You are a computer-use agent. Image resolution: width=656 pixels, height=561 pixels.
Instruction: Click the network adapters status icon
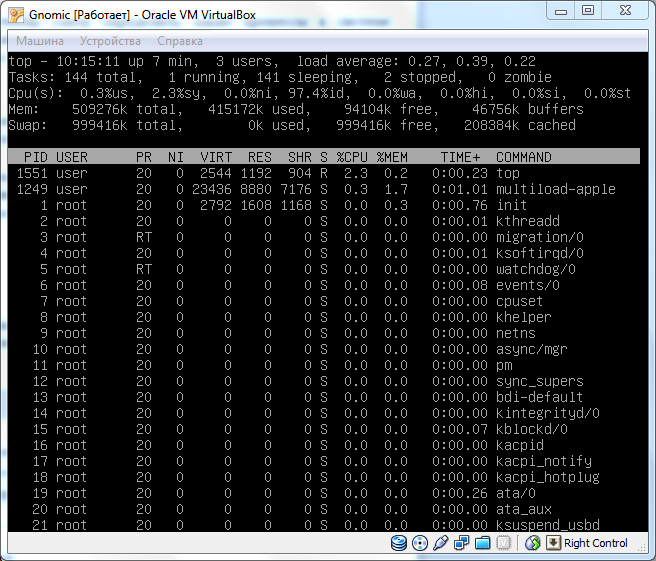[x=461, y=543]
